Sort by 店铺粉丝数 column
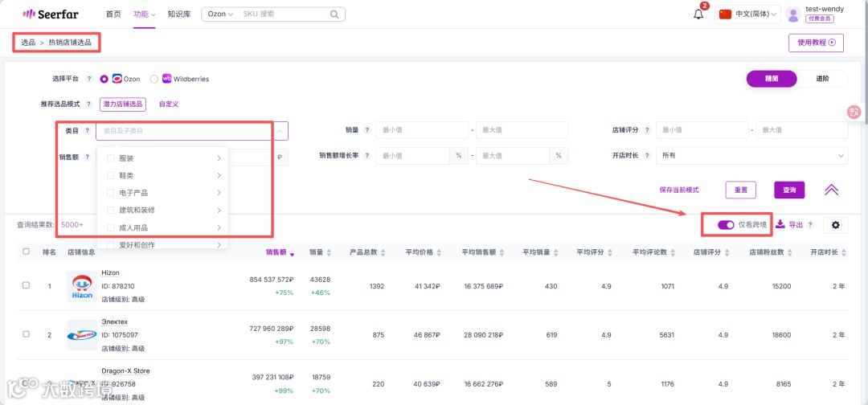The height and width of the screenshot is (405, 868). tap(788, 252)
